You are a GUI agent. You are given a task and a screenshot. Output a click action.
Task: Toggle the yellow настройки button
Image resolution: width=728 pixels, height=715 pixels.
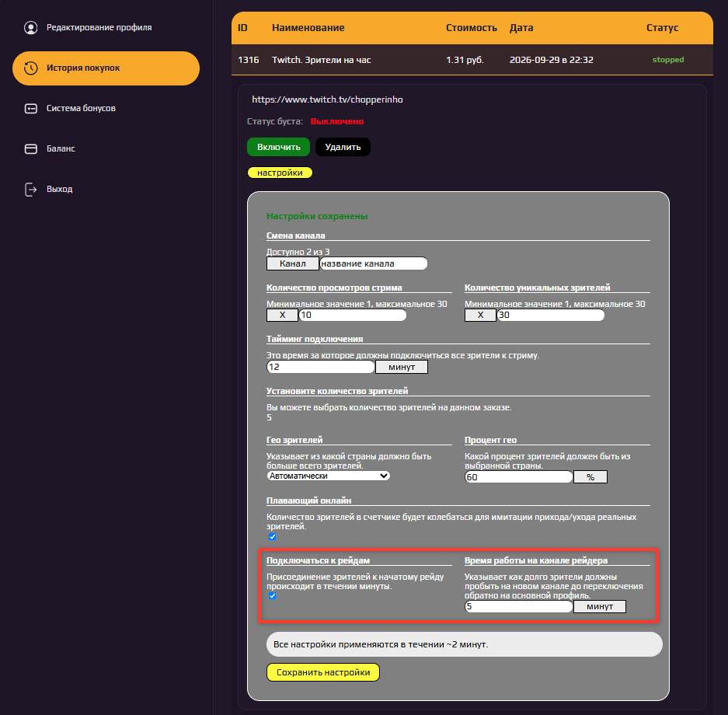(x=280, y=173)
